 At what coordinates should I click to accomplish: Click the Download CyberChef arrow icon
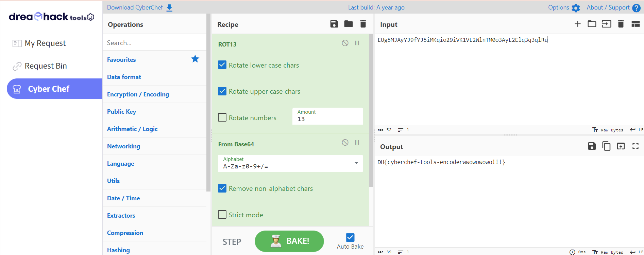click(x=169, y=8)
